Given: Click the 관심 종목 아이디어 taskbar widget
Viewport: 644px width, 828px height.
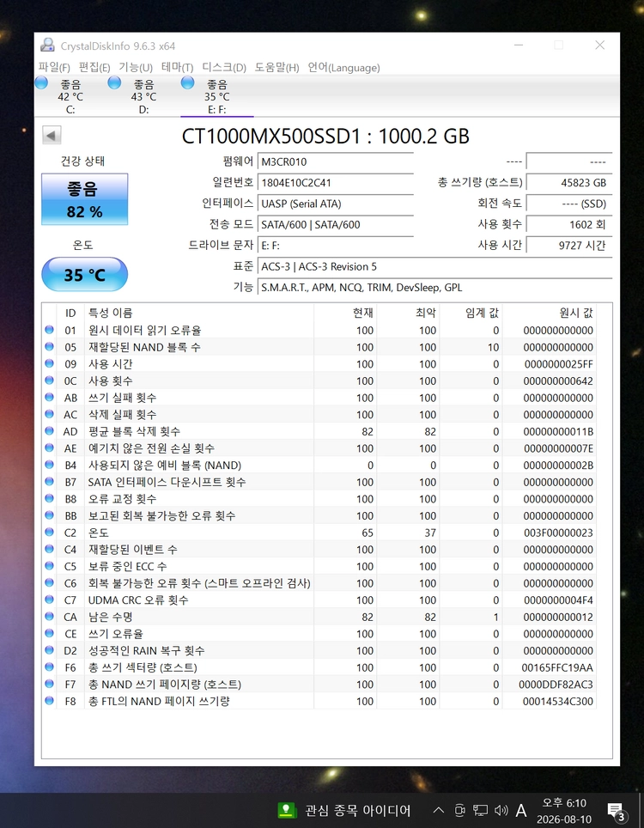Looking at the screenshot, I should (x=344, y=810).
